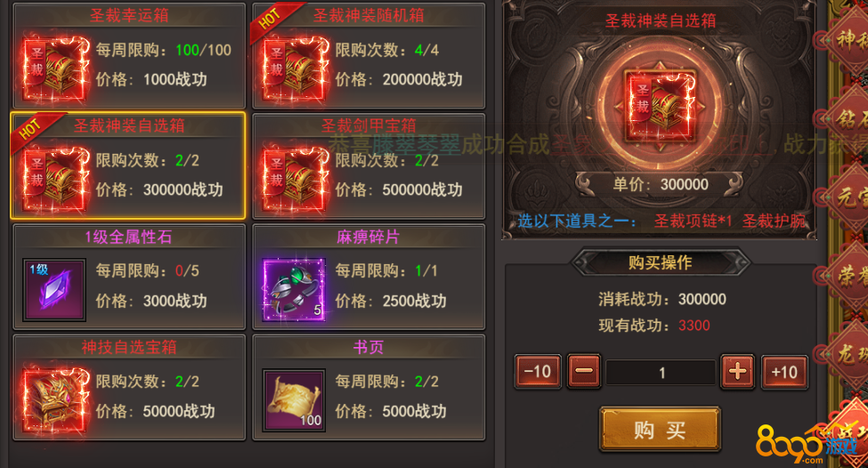Viewport: 868px width, 468px height.
Task: Add ten using the +10 button
Action: point(784,372)
